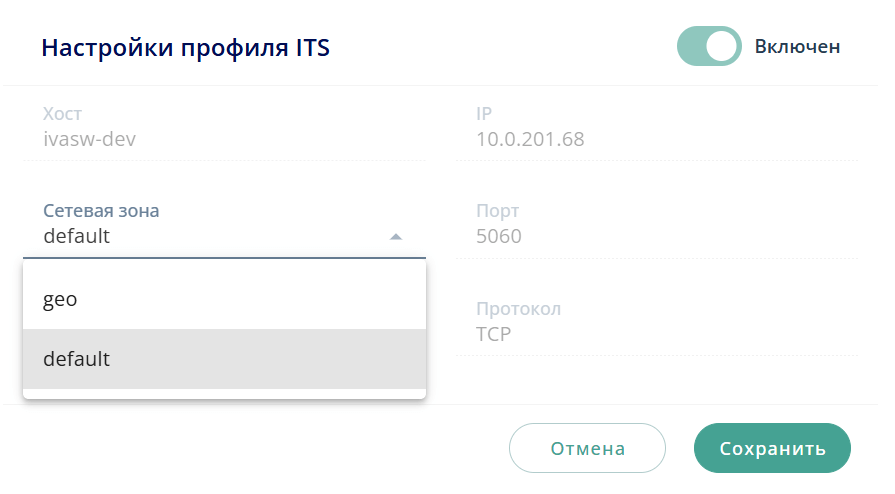Screen dimensions: 895x494
Task: Click the "IP" field label
Action: pos(484,114)
